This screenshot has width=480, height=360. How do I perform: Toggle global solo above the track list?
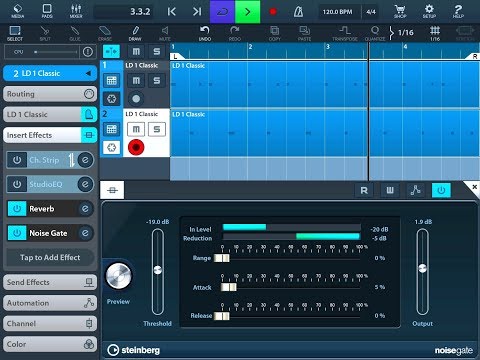156,52
